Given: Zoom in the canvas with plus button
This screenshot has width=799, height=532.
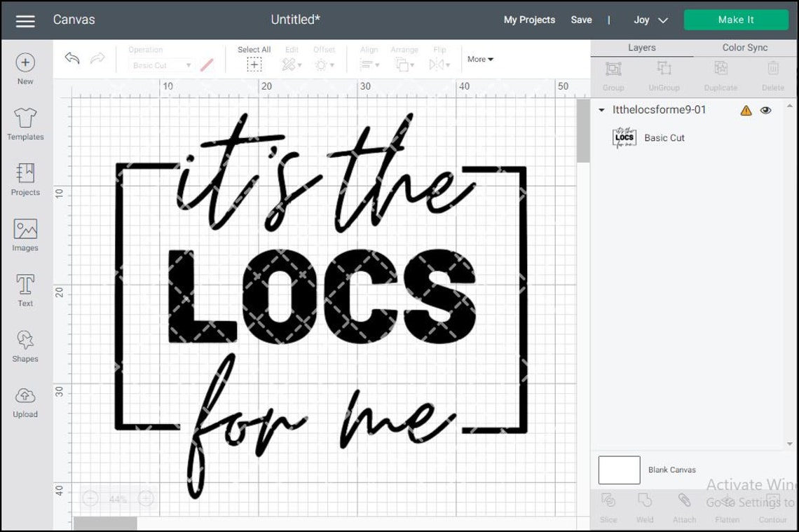Looking at the screenshot, I should [x=146, y=498].
